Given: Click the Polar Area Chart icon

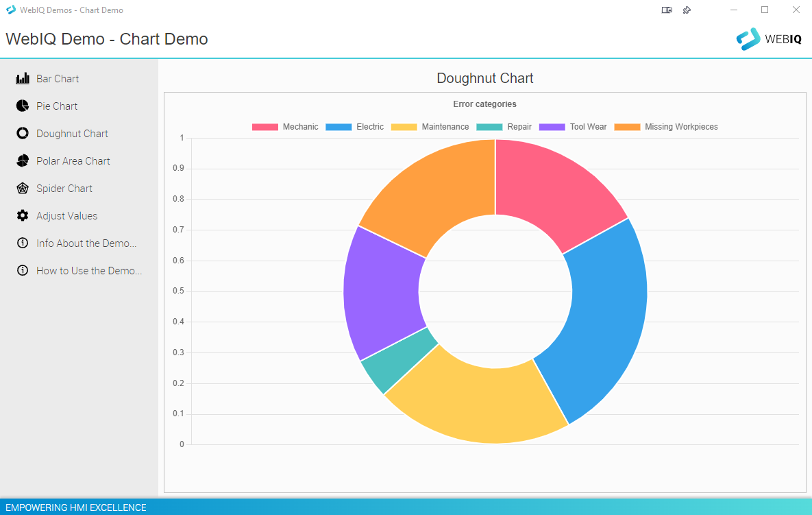Looking at the screenshot, I should coord(22,161).
